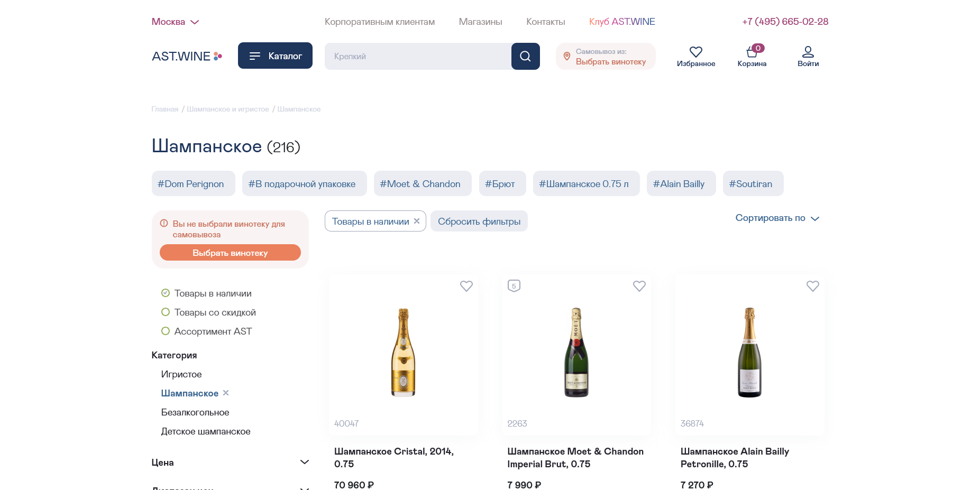Image resolution: width=980 pixels, height=490 pixels.
Task: Open the Каталог menu
Action: pyautogui.click(x=275, y=56)
